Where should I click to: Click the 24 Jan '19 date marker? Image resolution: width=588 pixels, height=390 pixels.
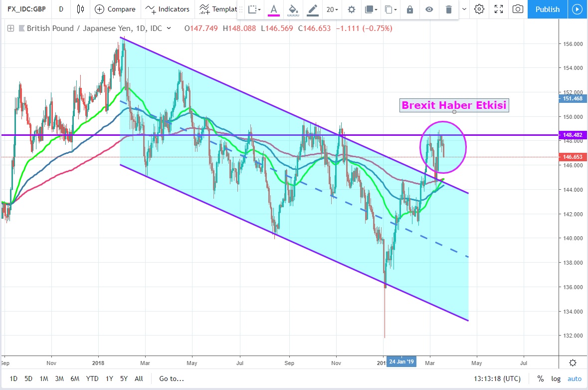click(401, 362)
